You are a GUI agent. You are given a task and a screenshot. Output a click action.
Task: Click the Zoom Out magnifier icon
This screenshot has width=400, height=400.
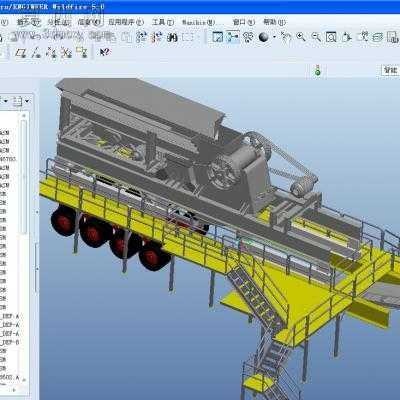[316, 37]
